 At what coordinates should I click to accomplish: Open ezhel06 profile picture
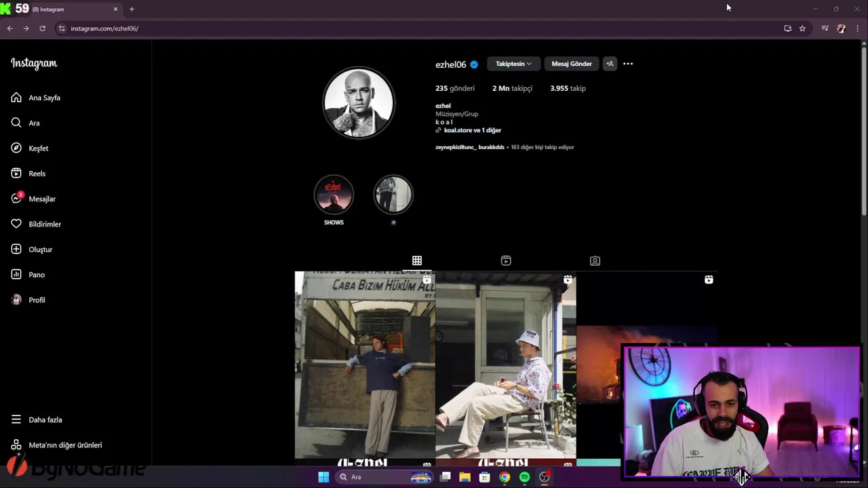(x=359, y=102)
